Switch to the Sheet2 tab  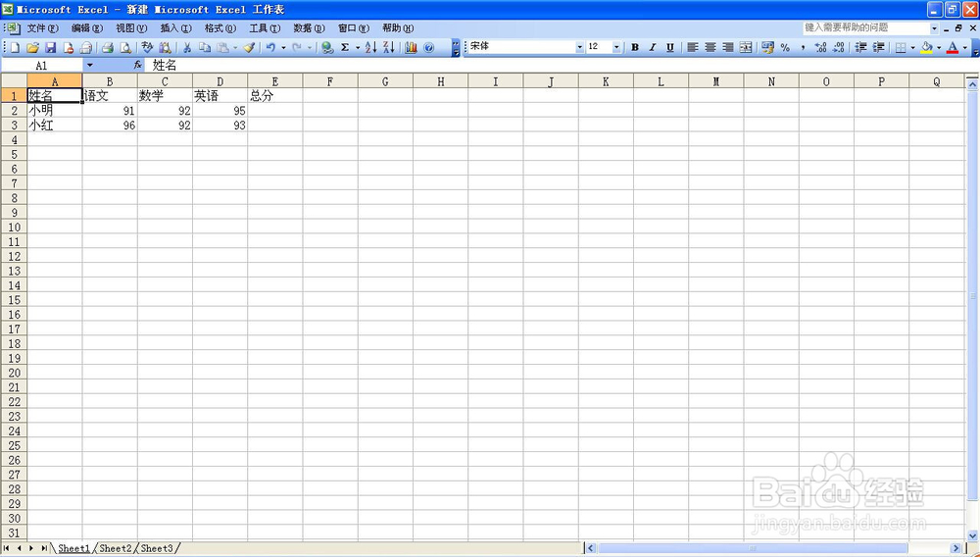tap(116, 548)
